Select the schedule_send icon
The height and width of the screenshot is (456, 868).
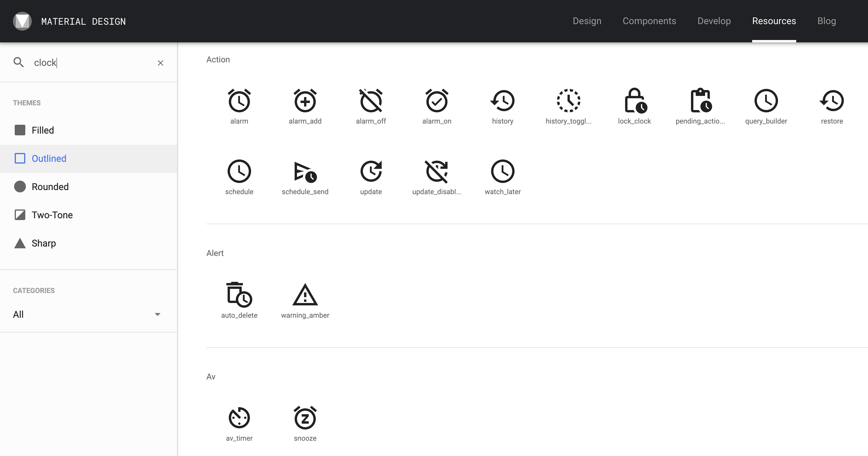point(305,172)
